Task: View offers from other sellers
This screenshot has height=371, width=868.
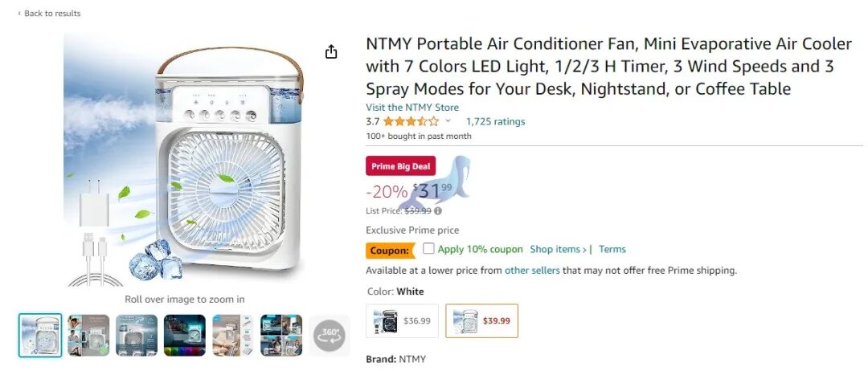Action: (532, 271)
